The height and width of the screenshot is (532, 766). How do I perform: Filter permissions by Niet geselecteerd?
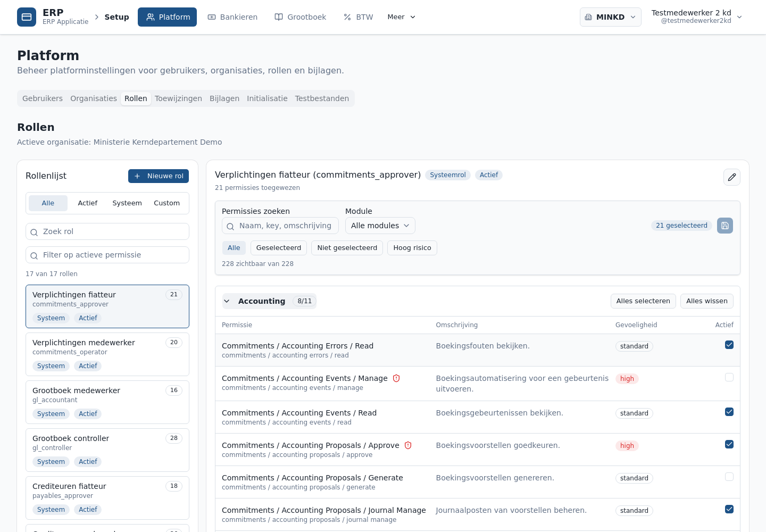coord(347,248)
